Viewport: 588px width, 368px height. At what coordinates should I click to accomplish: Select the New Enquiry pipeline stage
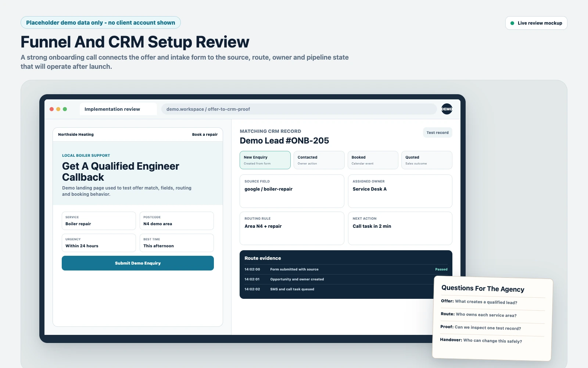coord(265,160)
